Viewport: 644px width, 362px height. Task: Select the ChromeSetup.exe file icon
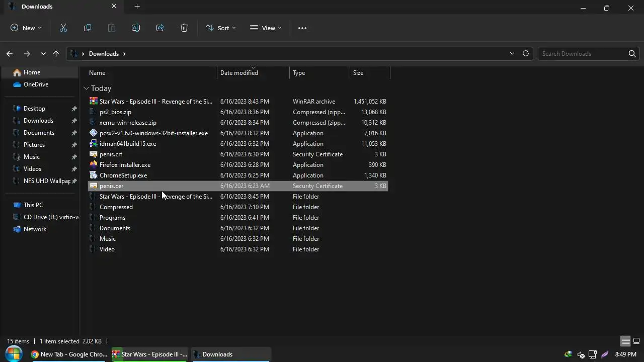(94, 175)
